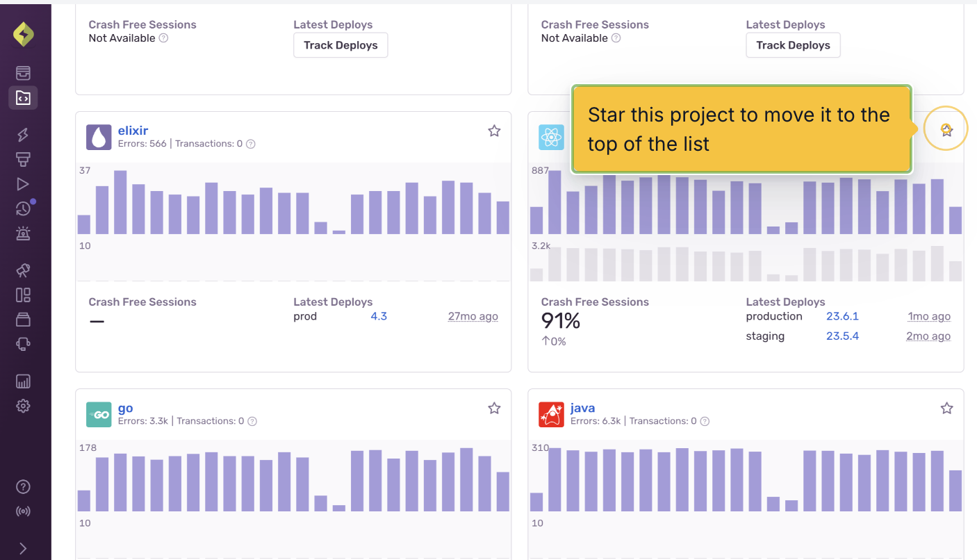
Task: Open release 4.3 in elixir card
Action: [379, 316]
